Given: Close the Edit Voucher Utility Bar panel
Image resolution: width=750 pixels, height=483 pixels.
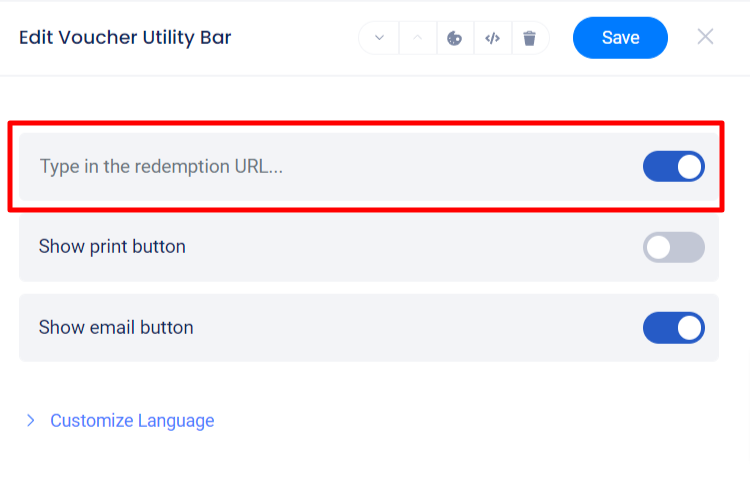Looking at the screenshot, I should pos(705,37).
